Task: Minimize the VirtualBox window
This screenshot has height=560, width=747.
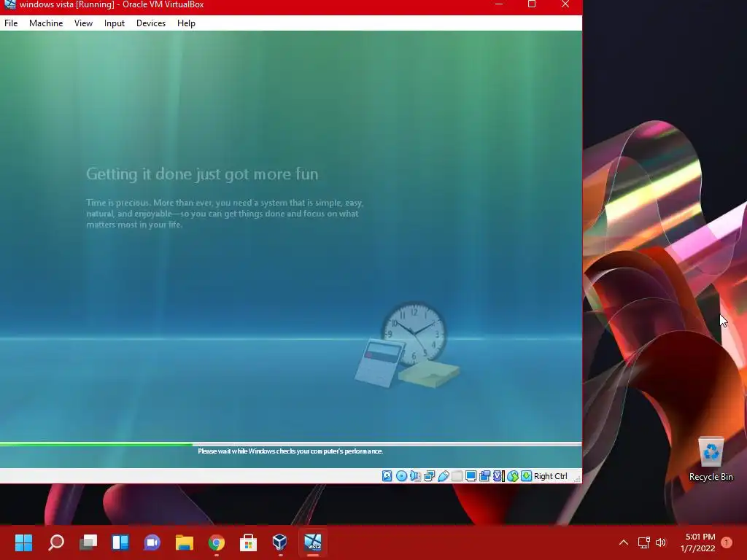Action: pyautogui.click(x=499, y=4)
